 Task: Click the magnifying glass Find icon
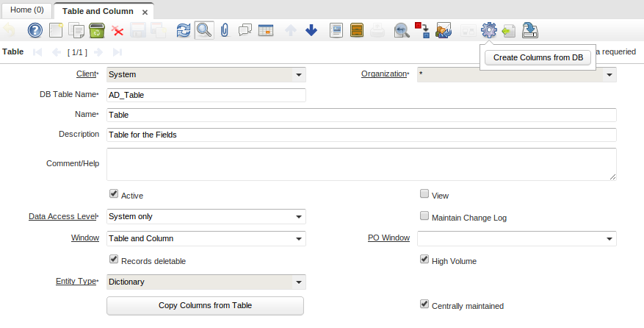pos(204,31)
